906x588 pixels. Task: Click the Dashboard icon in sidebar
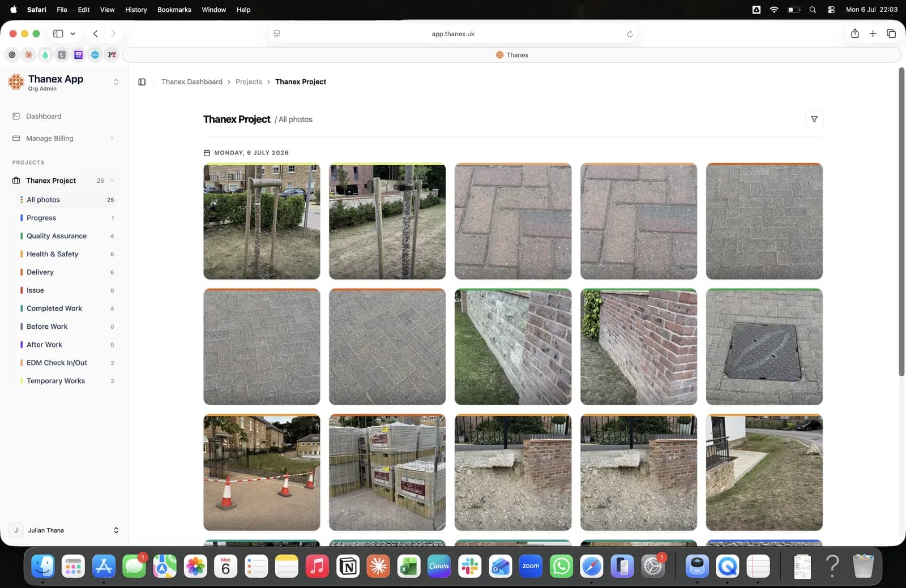(x=16, y=116)
